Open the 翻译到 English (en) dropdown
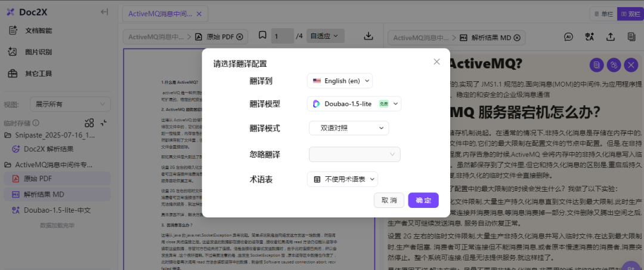The image size is (644, 270). click(x=340, y=81)
